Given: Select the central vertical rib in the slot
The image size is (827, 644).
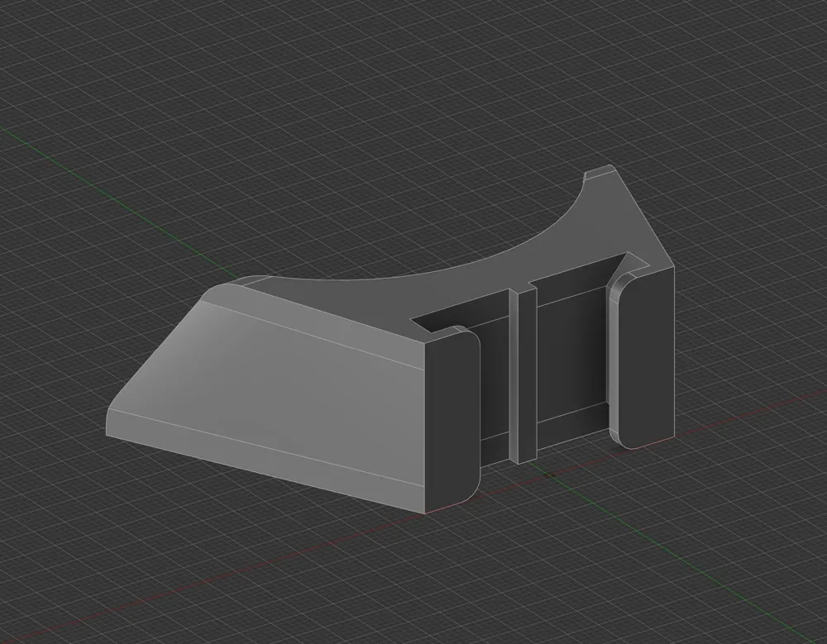Looking at the screenshot, I should coord(523,375).
